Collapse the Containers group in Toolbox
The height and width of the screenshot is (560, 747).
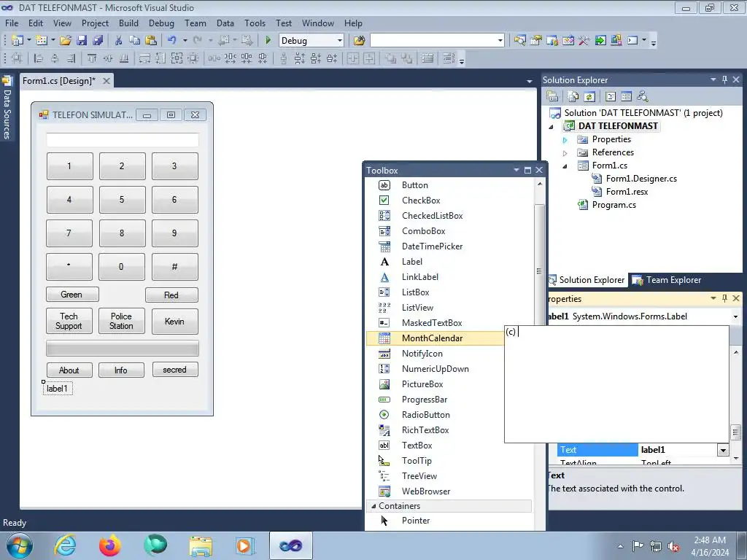pos(373,506)
